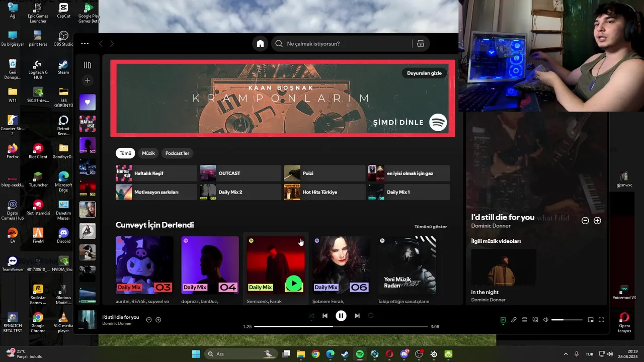Open Opera tarayıcı desktop shortcut
The width and height of the screenshot is (644, 362).
click(x=624, y=322)
